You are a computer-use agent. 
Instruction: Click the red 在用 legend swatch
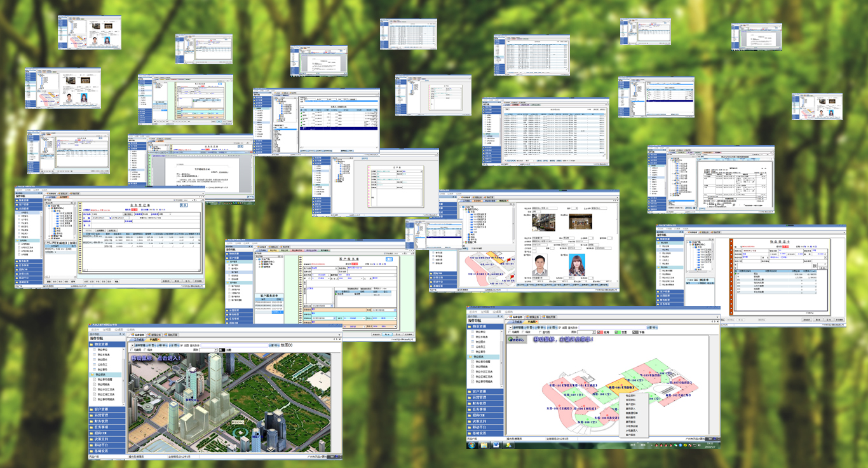(x=600, y=332)
